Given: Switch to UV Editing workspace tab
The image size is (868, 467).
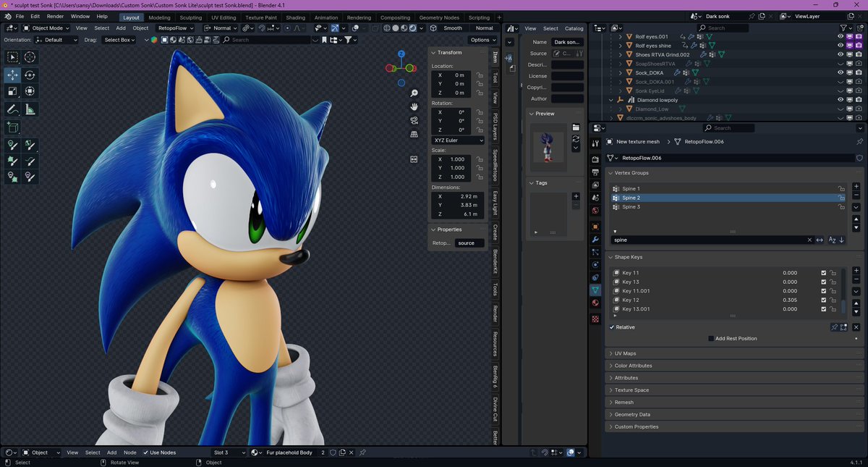Looking at the screenshot, I should 224,17.
